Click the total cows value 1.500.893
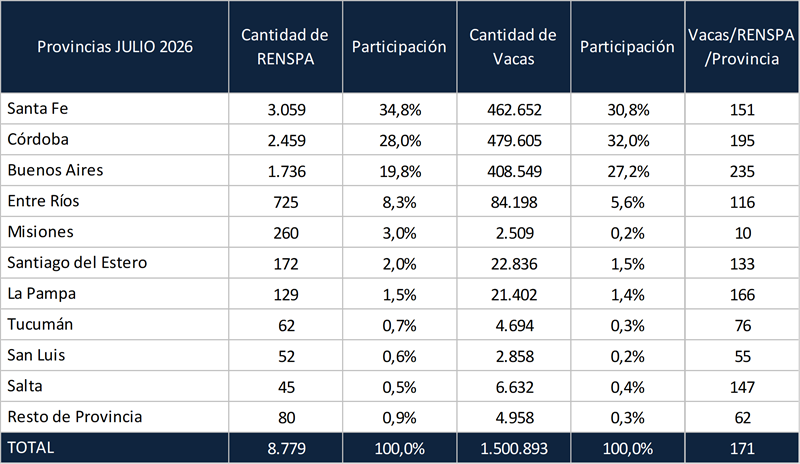Image resolution: width=800 pixels, height=464 pixels. [x=514, y=448]
